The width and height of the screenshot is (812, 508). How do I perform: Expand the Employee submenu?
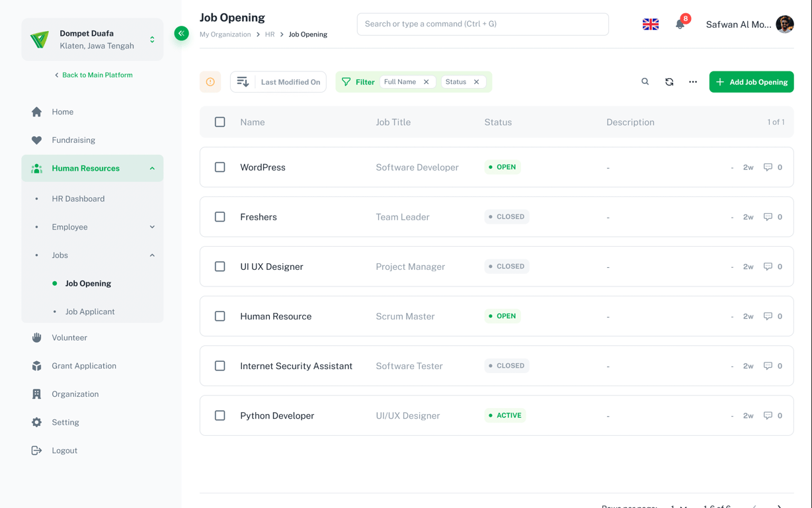152,227
